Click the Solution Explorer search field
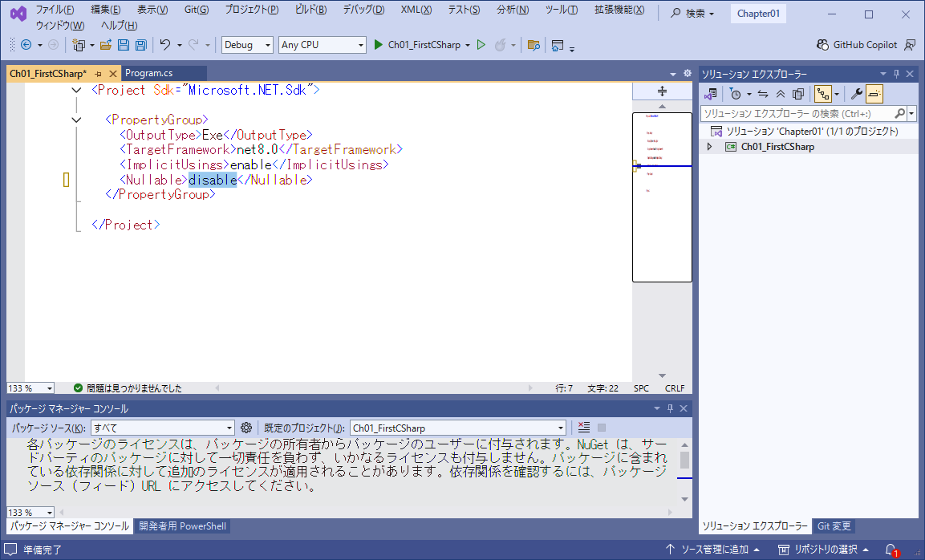The width and height of the screenshot is (925, 560). [x=797, y=113]
